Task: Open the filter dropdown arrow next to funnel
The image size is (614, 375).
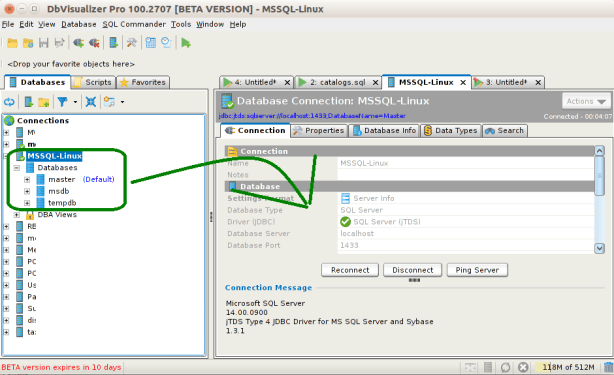Action: click(75, 102)
